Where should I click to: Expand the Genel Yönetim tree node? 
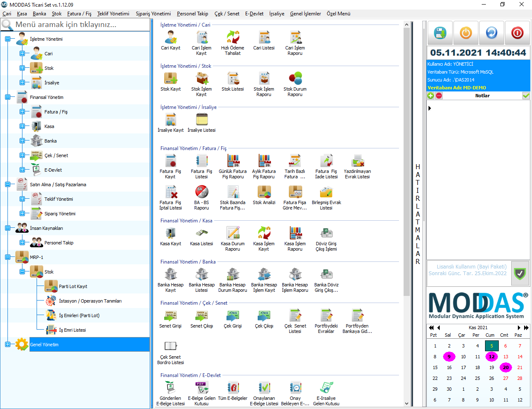tap(7, 345)
